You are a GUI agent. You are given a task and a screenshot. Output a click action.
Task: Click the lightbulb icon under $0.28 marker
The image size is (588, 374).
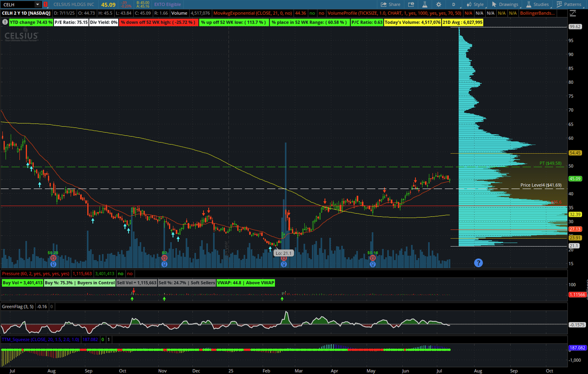pos(53,264)
